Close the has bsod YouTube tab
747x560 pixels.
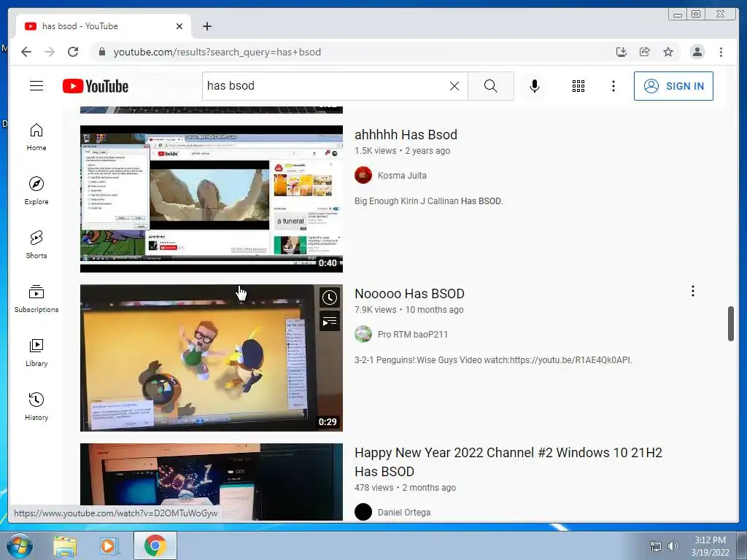point(179,26)
